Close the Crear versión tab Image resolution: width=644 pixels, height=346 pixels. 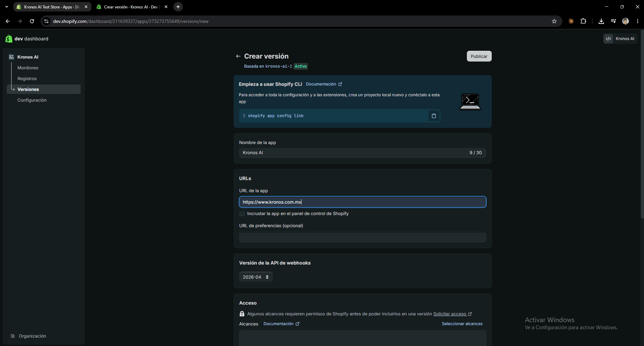pos(166,7)
